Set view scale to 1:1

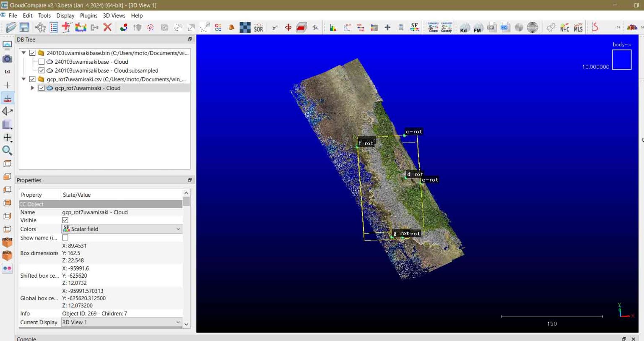pos(7,72)
